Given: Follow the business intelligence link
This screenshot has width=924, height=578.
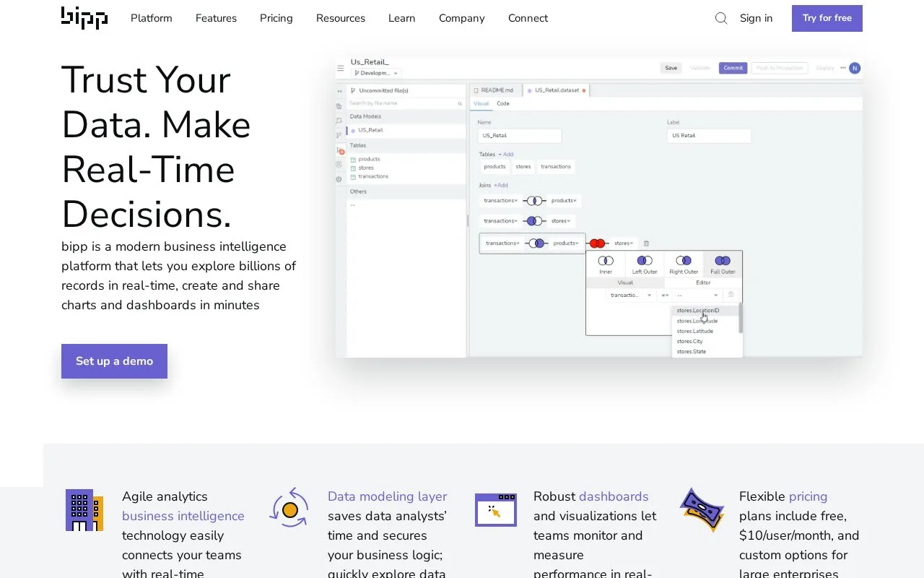Looking at the screenshot, I should [183, 516].
